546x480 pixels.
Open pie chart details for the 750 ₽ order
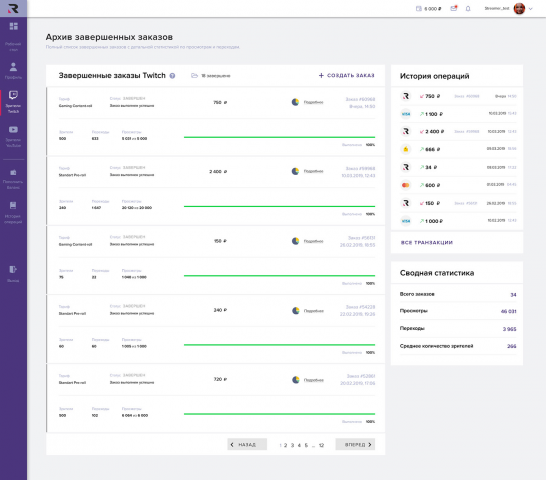[295, 102]
